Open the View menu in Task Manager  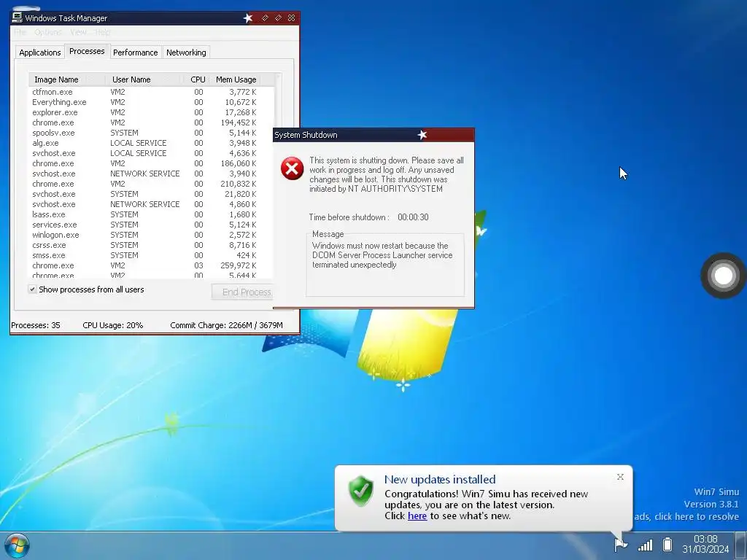78,32
